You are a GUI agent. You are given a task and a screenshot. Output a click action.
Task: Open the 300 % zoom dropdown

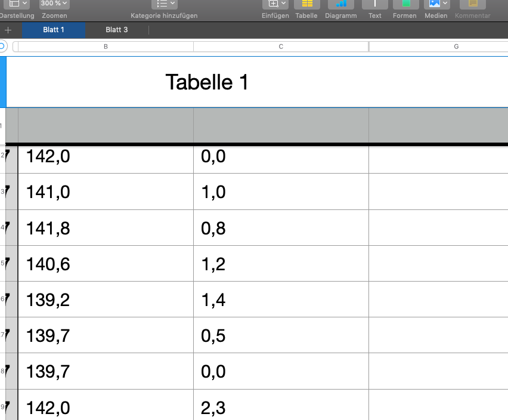[54, 4]
